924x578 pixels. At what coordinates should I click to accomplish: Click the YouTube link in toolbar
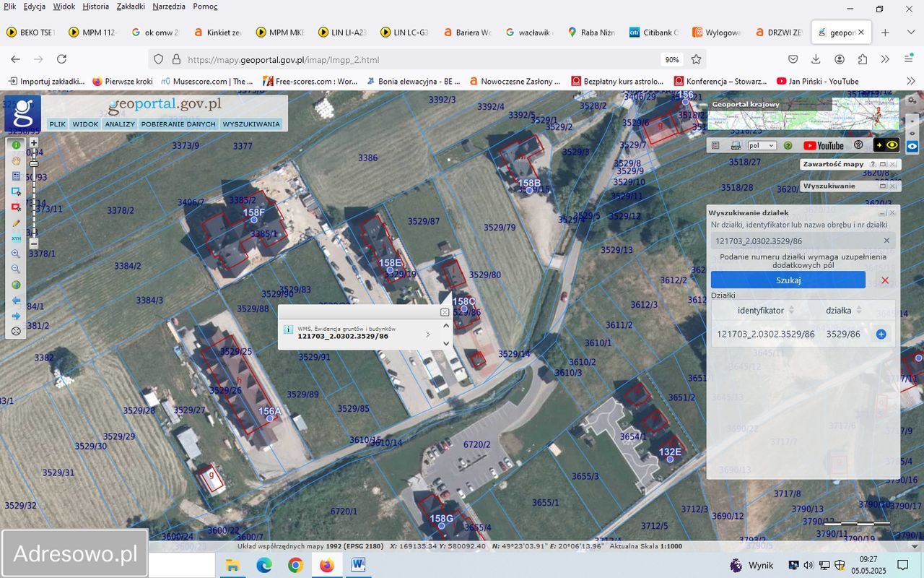(x=823, y=145)
